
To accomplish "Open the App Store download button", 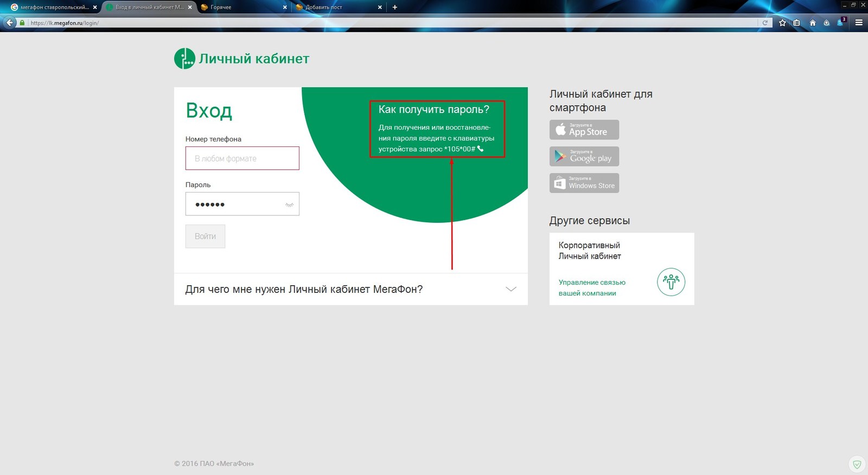I will click(584, 130).
